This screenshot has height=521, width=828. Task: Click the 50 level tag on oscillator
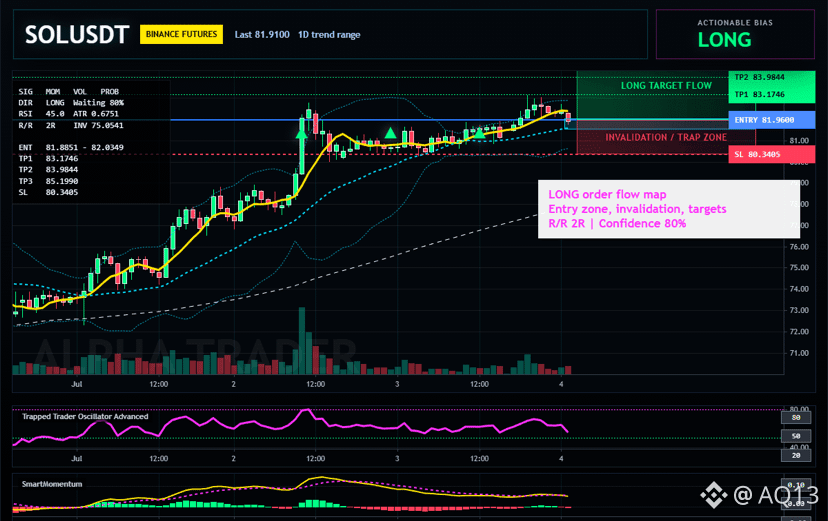796,436
